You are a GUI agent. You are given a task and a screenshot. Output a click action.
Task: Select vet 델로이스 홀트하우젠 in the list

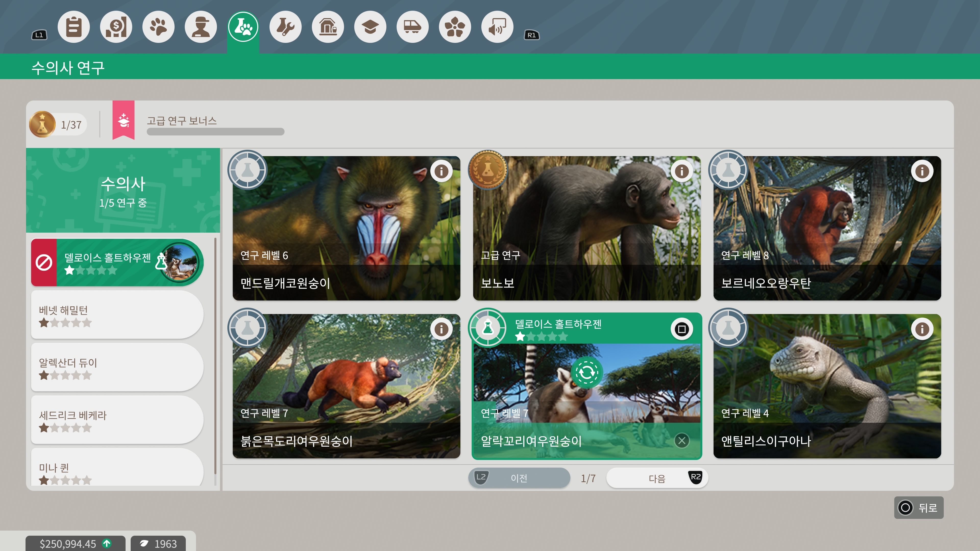point(117,262)
